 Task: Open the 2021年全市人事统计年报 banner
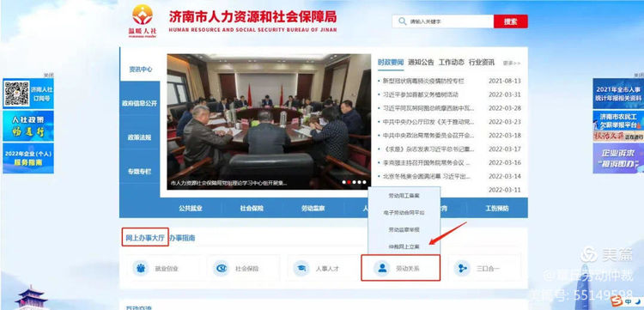(618, 94)
